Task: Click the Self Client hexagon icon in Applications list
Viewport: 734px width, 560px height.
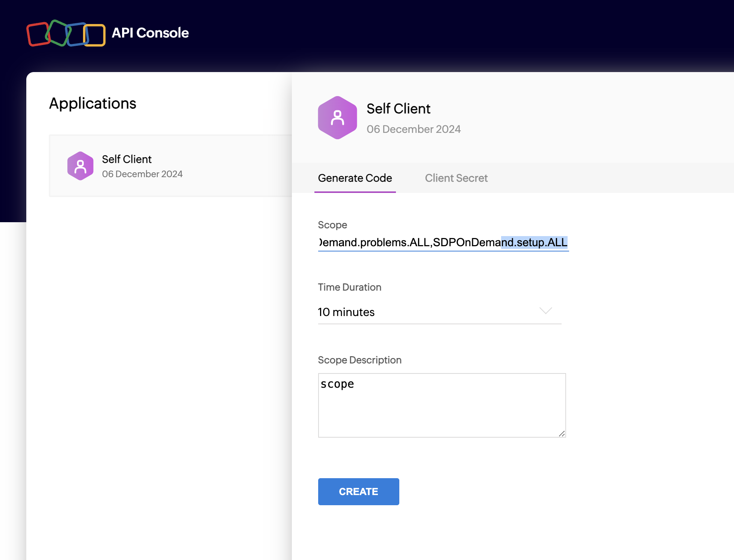Action: pos(80,166)
